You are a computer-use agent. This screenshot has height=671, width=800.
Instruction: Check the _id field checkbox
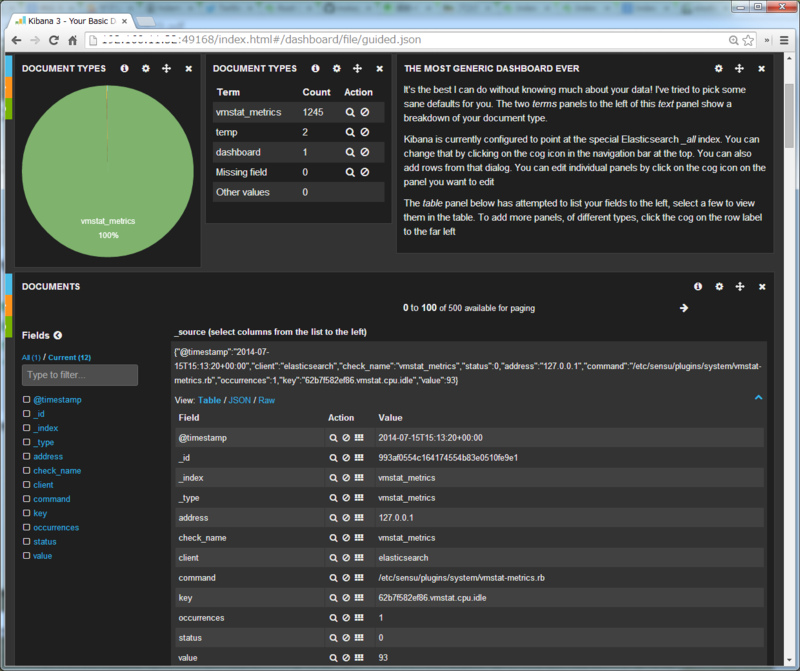coord(27,413)
